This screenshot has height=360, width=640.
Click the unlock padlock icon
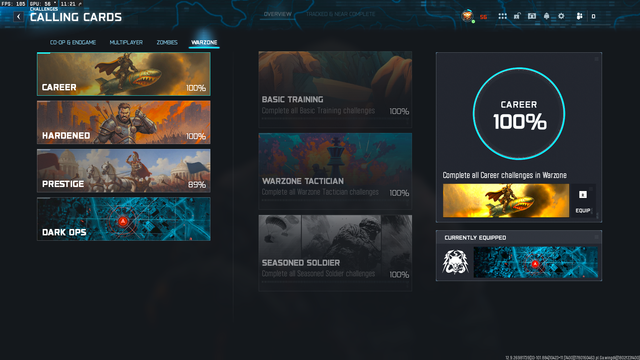[517, 16]
